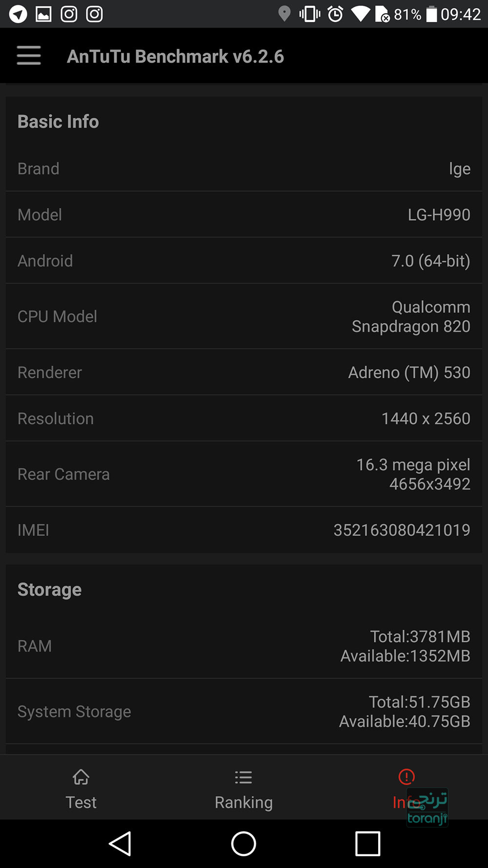
Task: Open recent apps with square button
Action: point(367,843)
